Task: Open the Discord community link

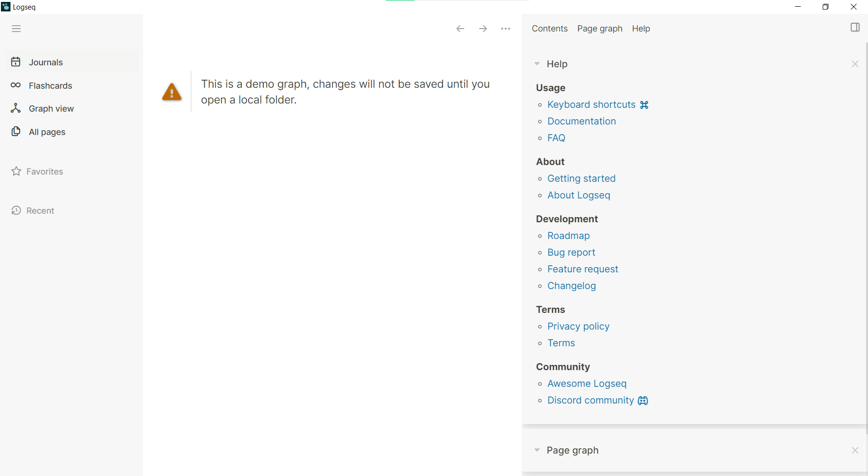Action: pyautogui.click(x=598, y=400)
